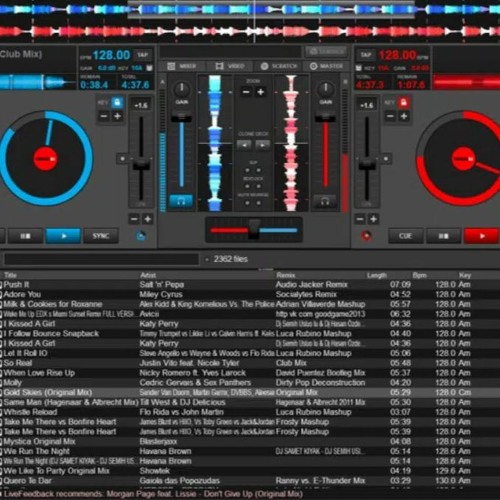Switch to the VIDEO tab
500x500 pixels.
tap(230, 66)
